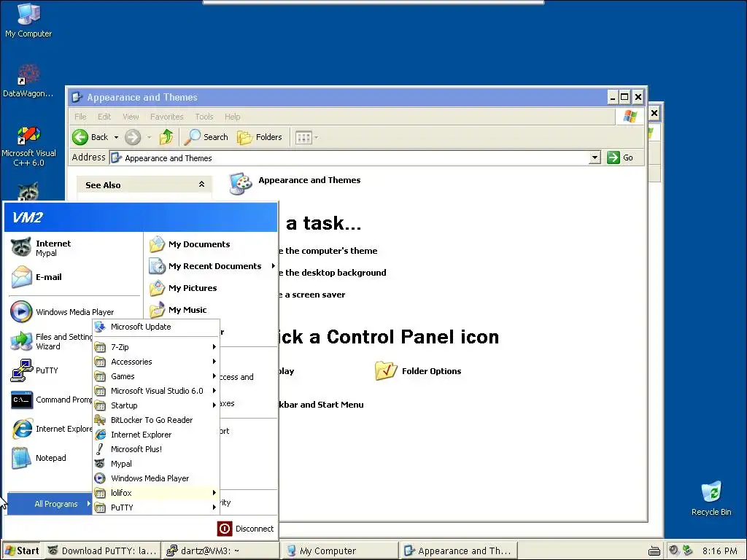This screenshot has height=560, width=747.
Task: Click the keyboard icon in system tray
Action: click(x=654, y=551)
